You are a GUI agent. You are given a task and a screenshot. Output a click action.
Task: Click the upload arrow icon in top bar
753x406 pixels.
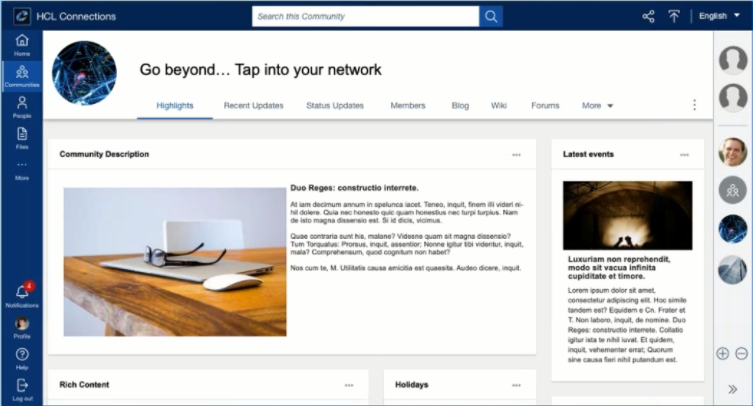[674, 16]
